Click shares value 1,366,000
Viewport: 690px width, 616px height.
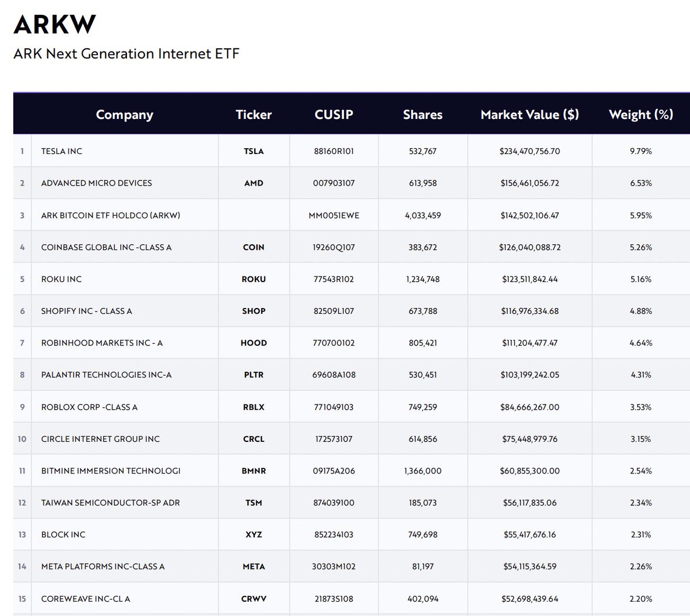(x=423, y=471)
